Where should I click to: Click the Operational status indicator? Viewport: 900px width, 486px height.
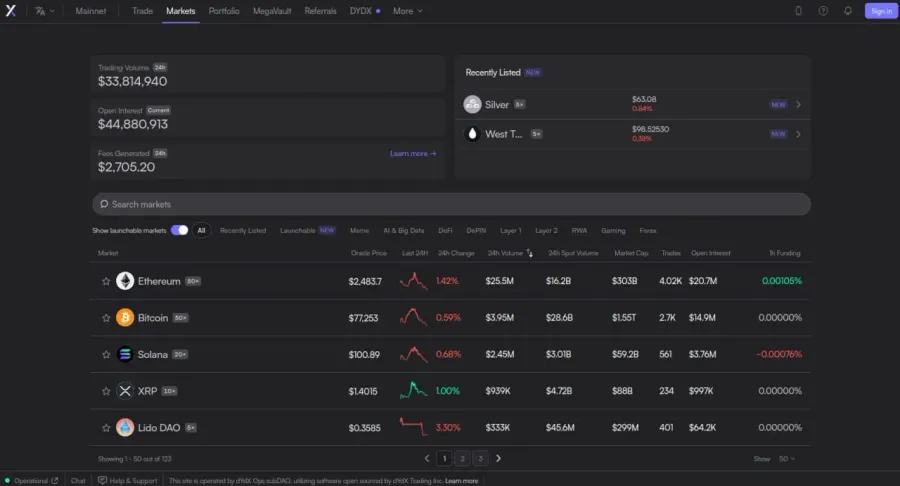tap(31, 481)
